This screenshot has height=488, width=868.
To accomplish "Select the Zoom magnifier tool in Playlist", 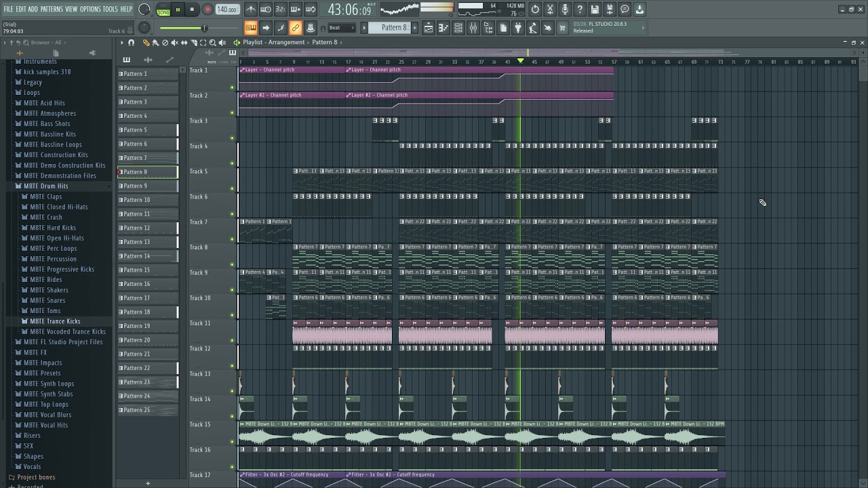I will click(212, 43).
